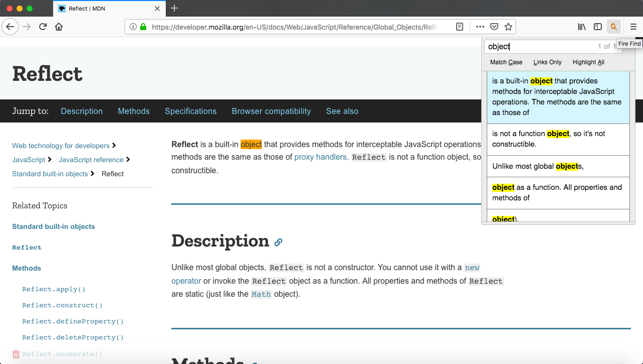Jump to Methods section

pyautogui.click(x=134, y=111)
